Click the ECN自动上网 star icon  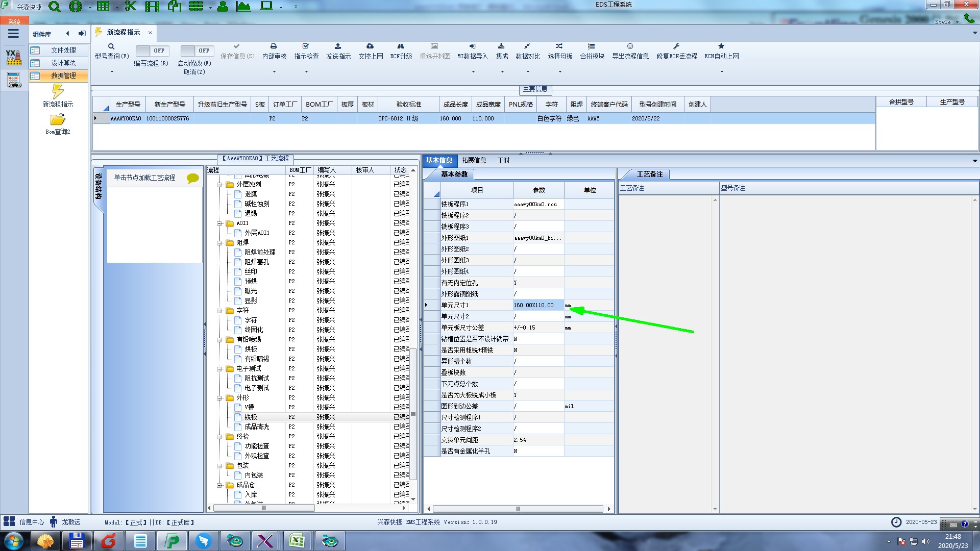coord(721,46)
